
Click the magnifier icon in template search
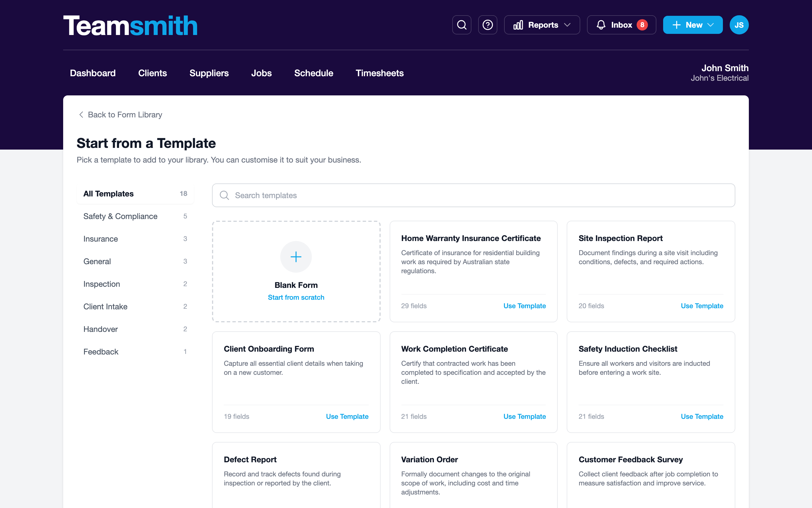click(224, 195)
